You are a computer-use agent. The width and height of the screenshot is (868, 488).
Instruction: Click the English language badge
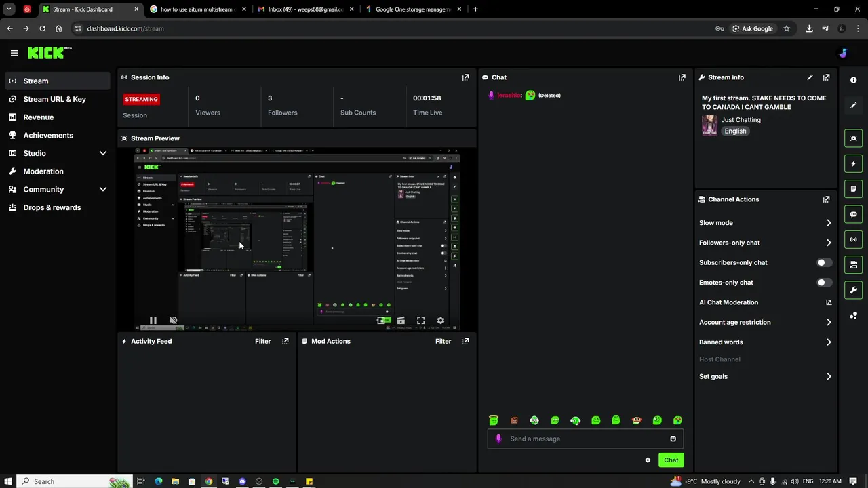(735, 131)
